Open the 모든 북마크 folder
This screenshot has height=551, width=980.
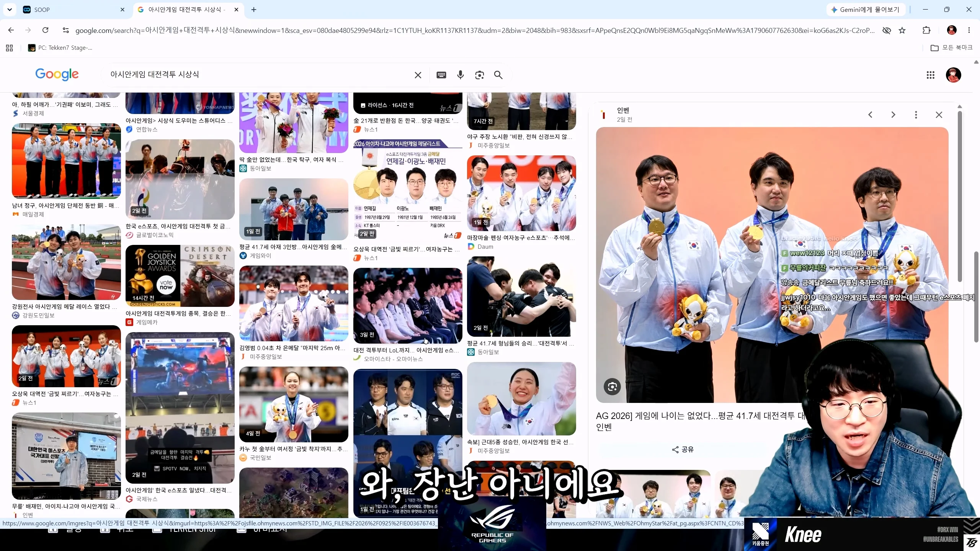point(952,47)
